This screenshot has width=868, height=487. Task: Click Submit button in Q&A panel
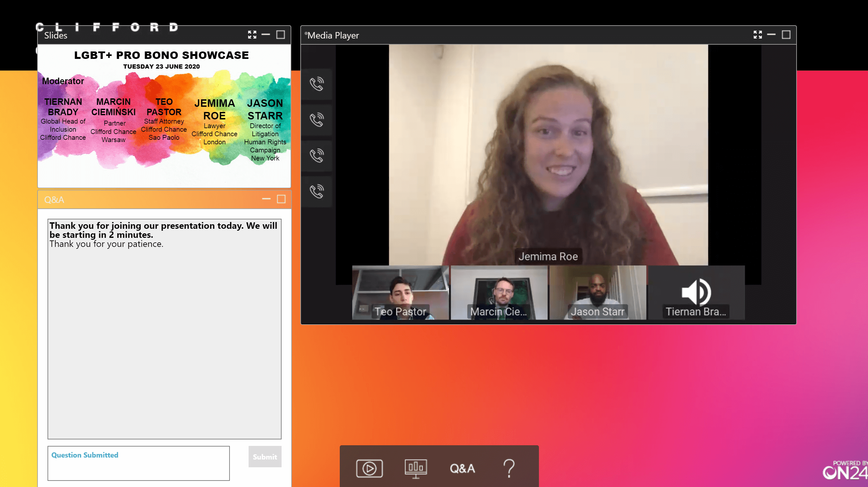(x=265, y=457)
